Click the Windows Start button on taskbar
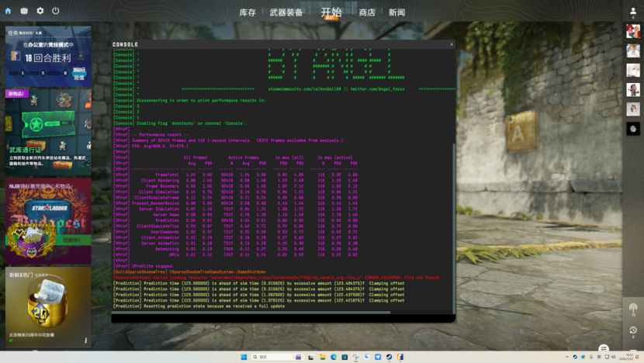Viewport: 644px width, 363px height. [244, 357]
